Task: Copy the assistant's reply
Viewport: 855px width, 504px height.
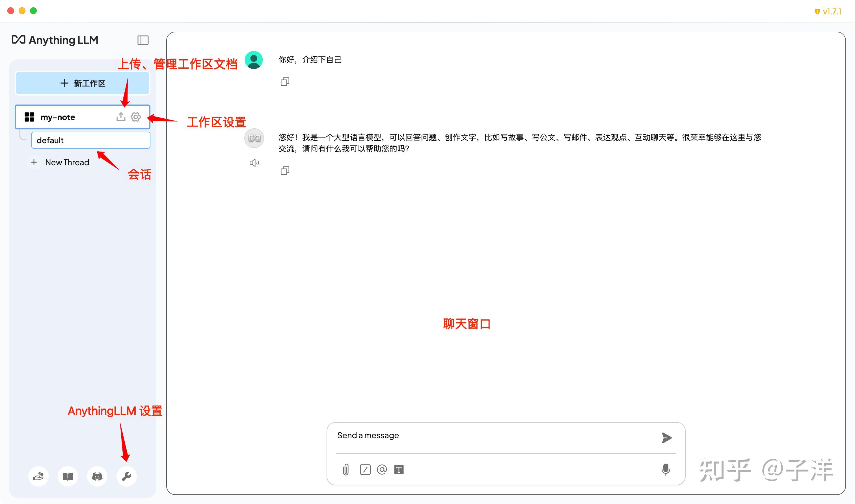Action: click(284, 170)
